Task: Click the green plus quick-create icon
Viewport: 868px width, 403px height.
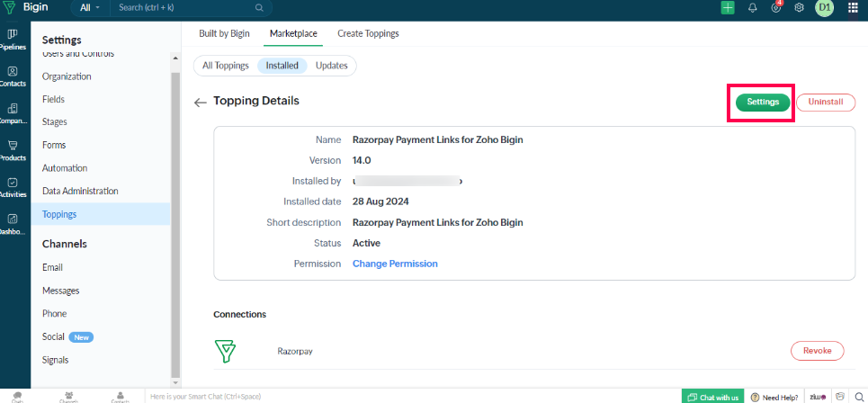Action: 728,8
